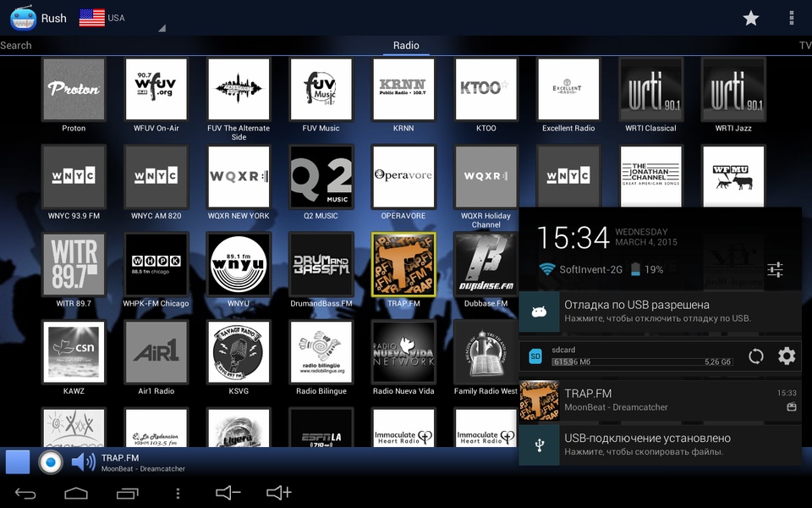Play DrumandBass.FM station
812x508 pixels.
321,264
